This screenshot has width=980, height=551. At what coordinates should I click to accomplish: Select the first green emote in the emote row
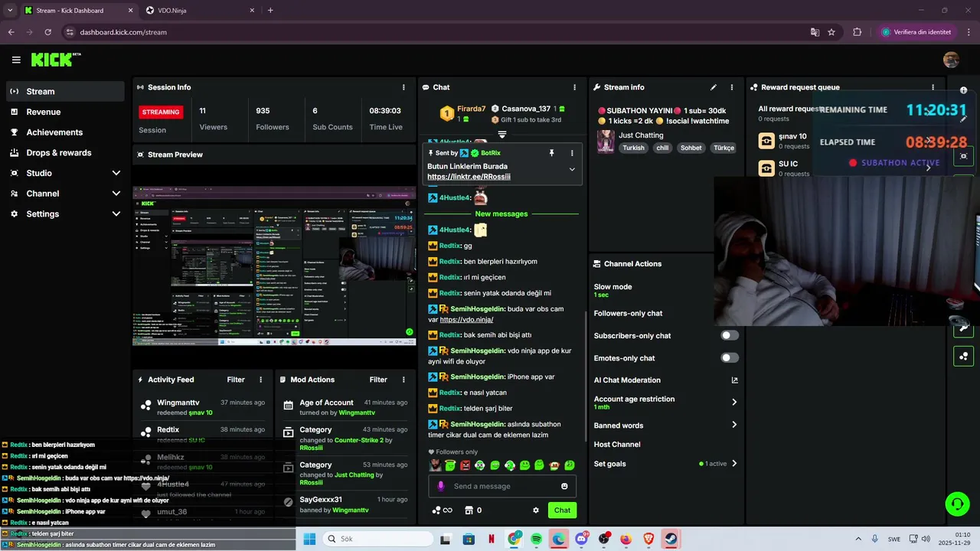tap(450, 465)
